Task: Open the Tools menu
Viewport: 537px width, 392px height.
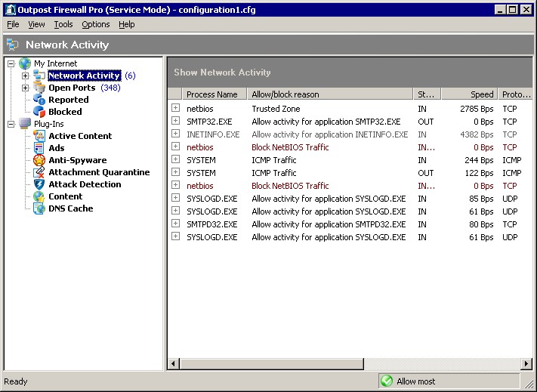Action: 63,24
